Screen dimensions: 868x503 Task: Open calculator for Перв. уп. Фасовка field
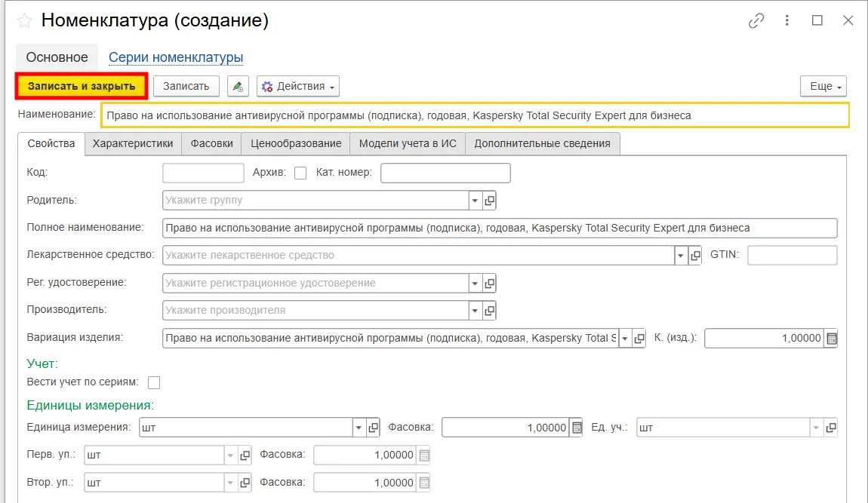click(424, 455)
